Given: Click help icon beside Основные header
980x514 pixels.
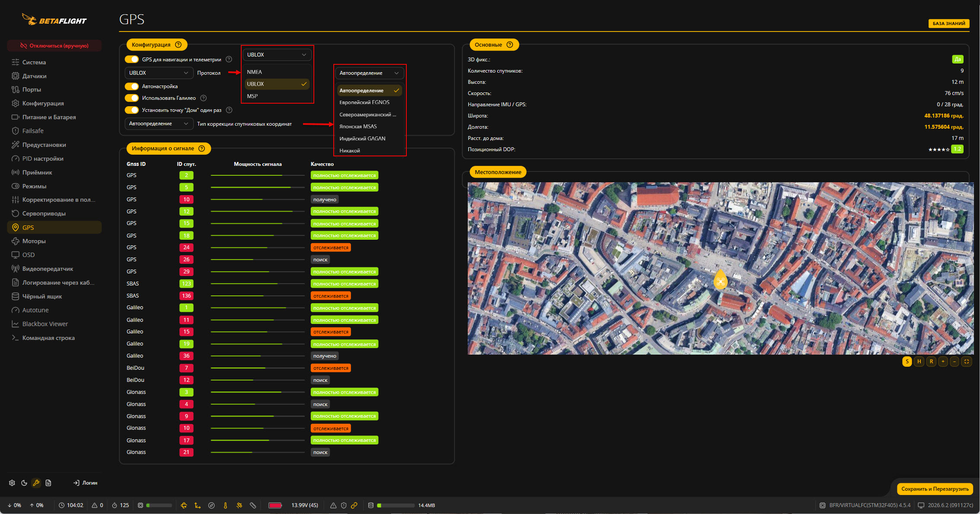Looking at the screenshot, I should point(510,45).
